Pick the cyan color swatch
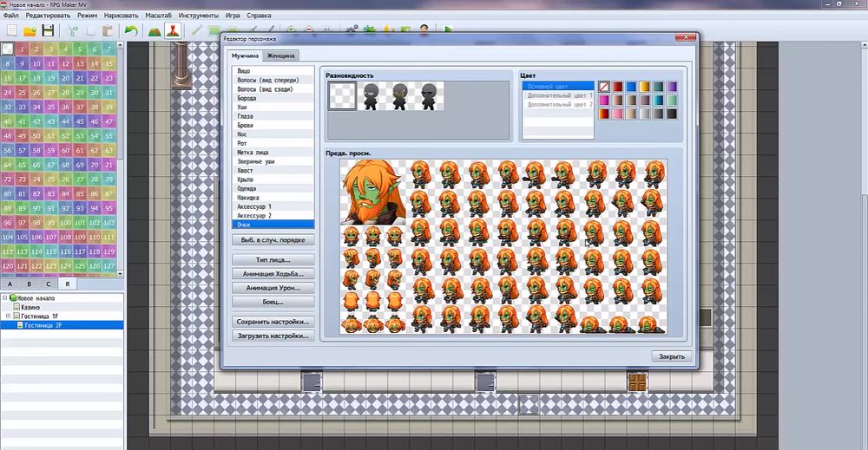The width and height of the screenshot is (868, 450). [x=658, y=100]
